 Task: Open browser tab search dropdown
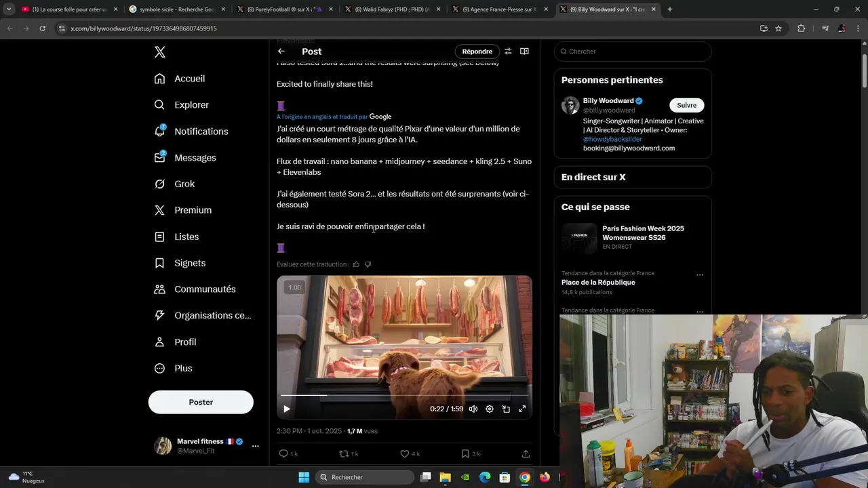pos(9,9)
